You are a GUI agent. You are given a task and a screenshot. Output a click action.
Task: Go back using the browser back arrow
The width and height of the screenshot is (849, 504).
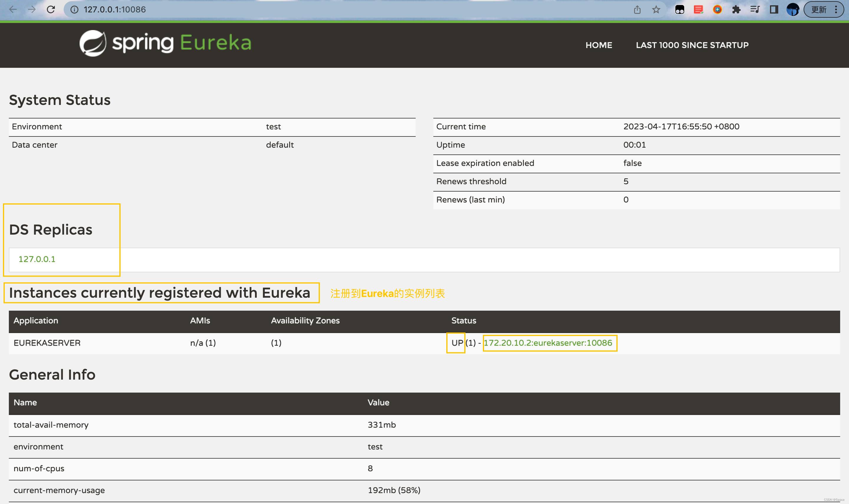pyautogui.click(x=13, y=9)
